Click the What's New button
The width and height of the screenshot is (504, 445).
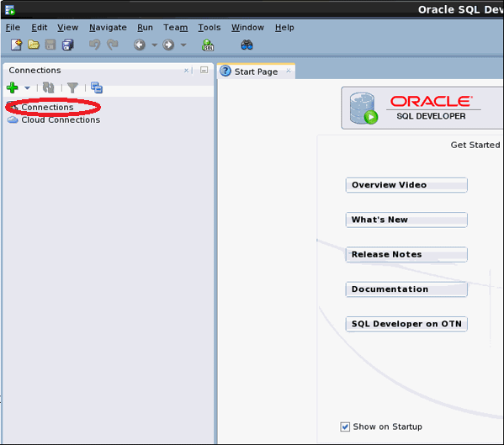pyautogui.click(x=406, y=220)
